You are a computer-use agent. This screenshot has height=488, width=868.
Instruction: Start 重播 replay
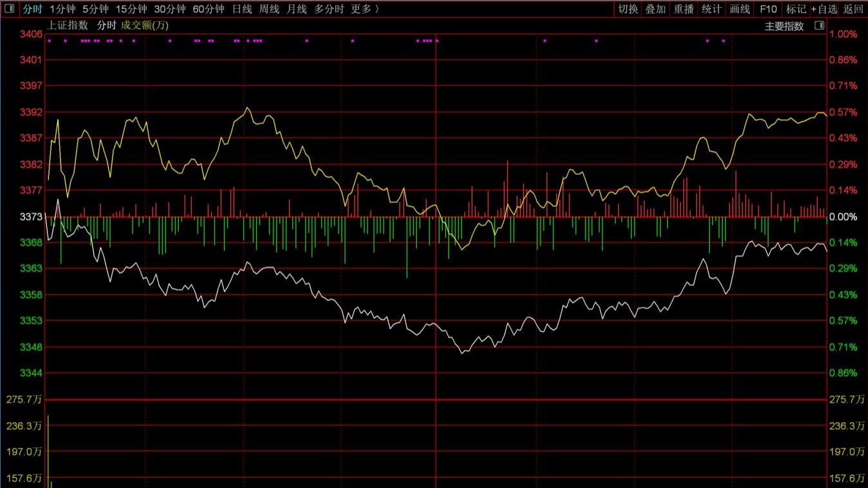pyautogui.click(x=684, y=9)
